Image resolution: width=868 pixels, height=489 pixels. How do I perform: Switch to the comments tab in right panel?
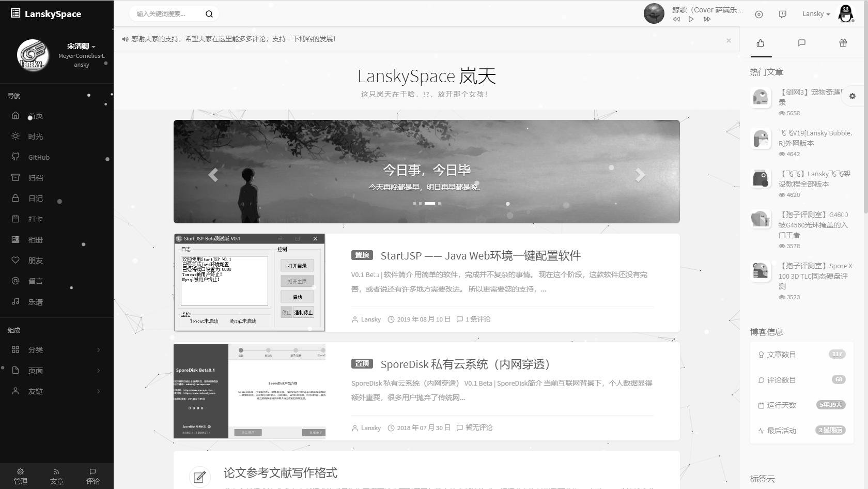pyautogui.click(x=802, y=43)
